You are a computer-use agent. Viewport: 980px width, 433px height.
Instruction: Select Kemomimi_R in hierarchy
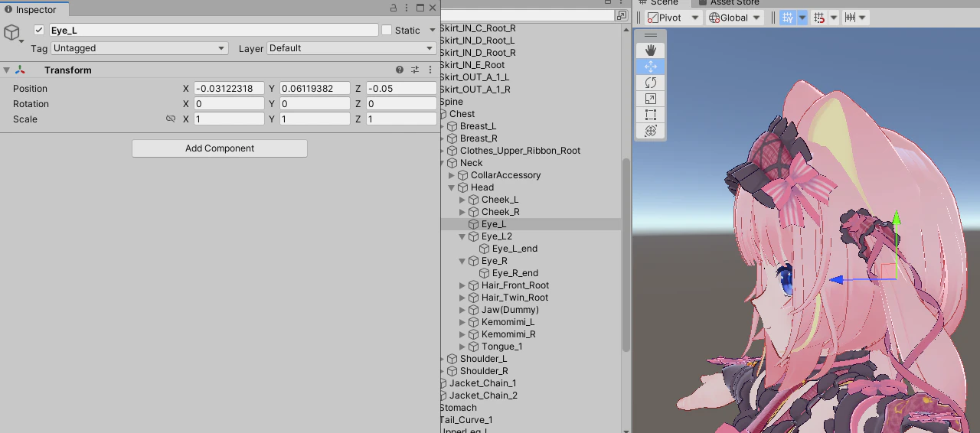click(x=508, y=334)
